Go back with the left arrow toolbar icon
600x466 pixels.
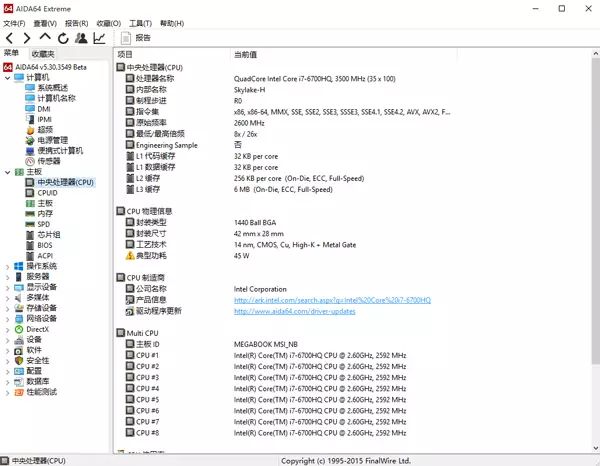[x=10, y=38]
